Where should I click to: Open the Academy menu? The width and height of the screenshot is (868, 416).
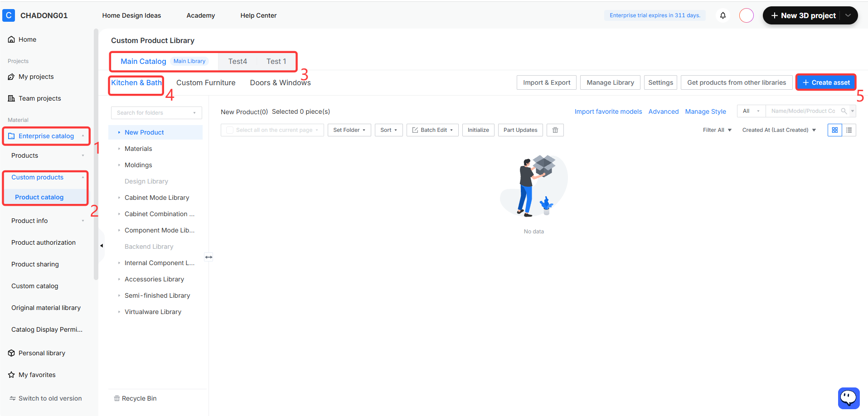pos(201,15)
